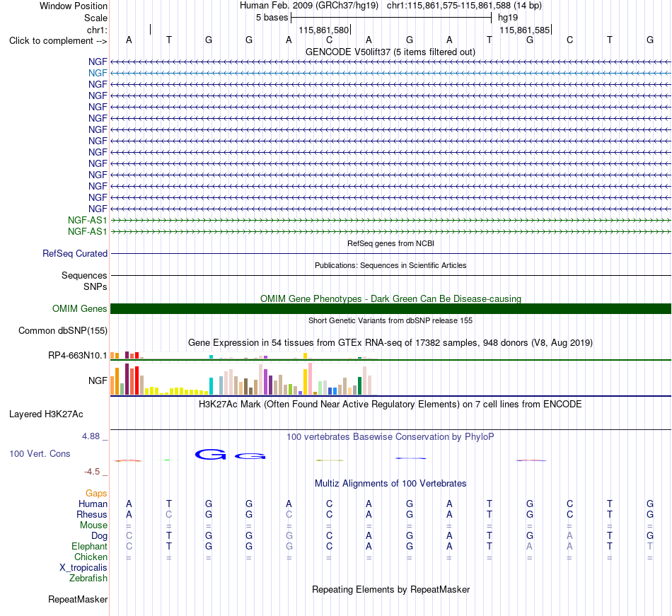The height and width of the screenshot is (616, 672).
Task: Open the RepeatMasker track label
Action: pyautogui.click(x=78, y=599)
